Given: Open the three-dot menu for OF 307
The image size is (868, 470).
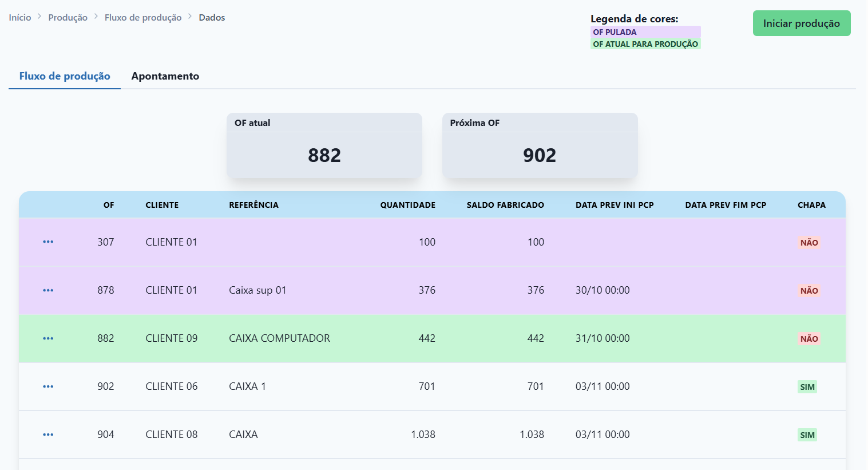Looking at the screenshot, I should pos(48,242).
